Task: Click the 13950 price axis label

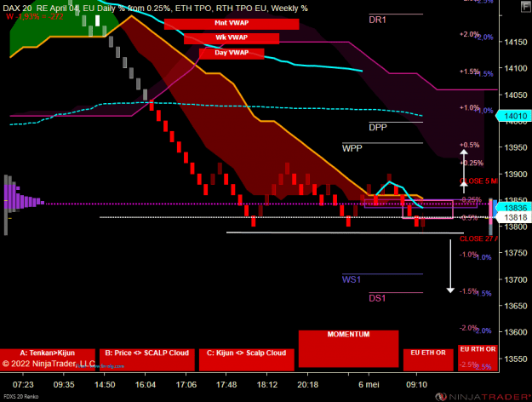Action: pyautogui.click(x=516, y=147)
